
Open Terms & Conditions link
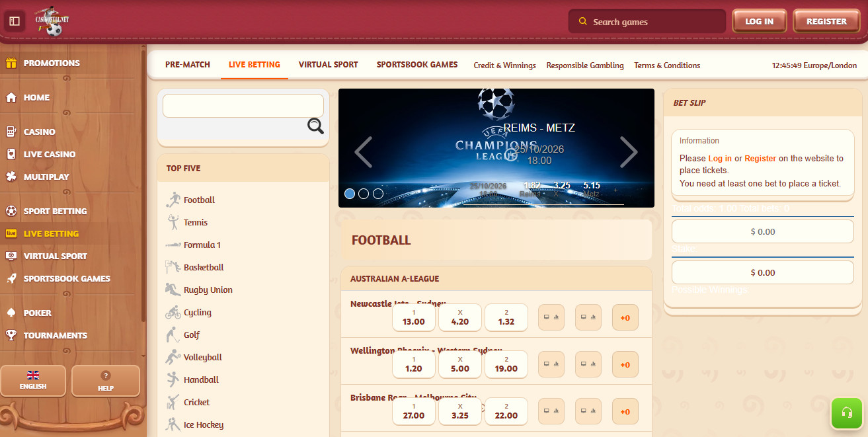(x=667, y=65)
